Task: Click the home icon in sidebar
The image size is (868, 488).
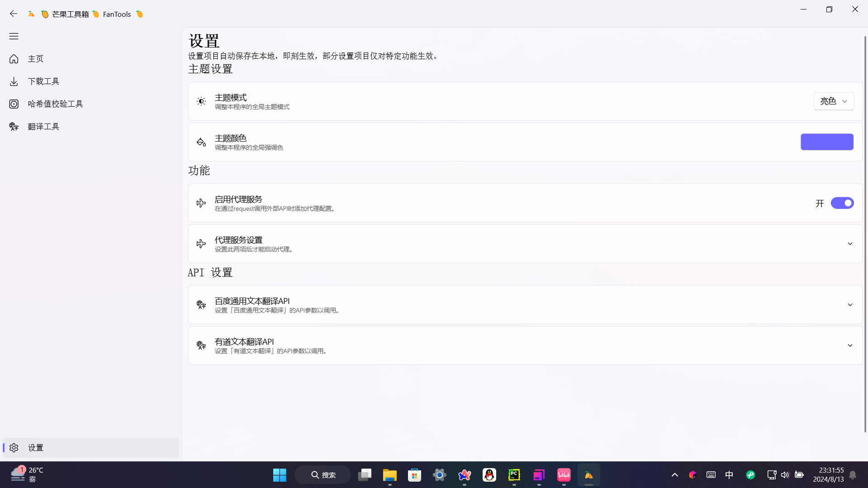Action: 14,59
